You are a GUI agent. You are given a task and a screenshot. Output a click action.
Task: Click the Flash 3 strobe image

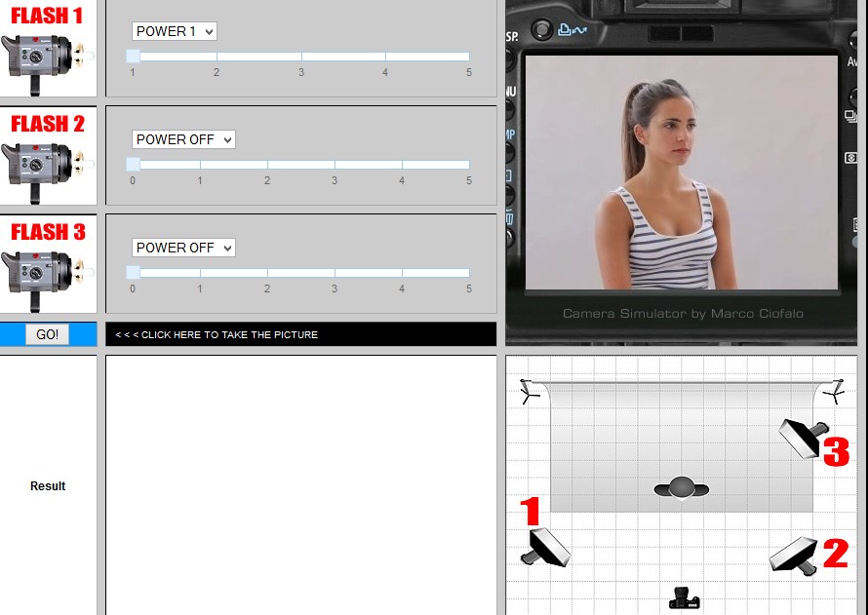[47, 278]
